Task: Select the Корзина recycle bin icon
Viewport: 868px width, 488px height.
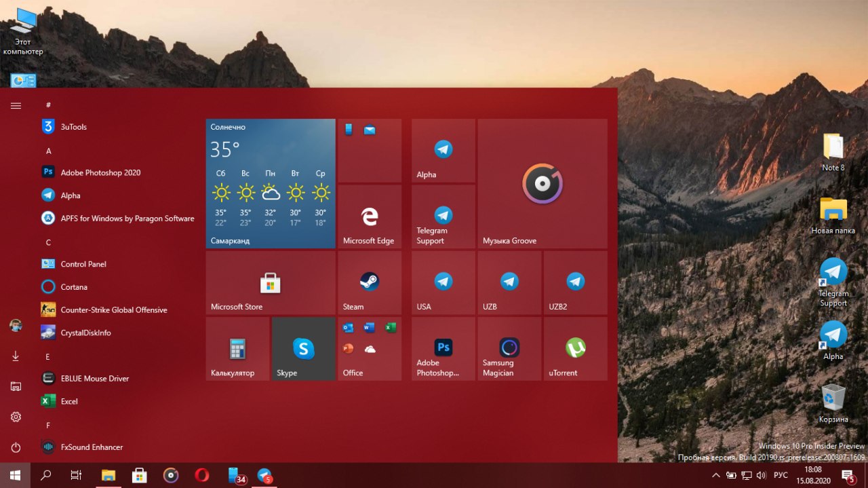Action: [833, 403]
